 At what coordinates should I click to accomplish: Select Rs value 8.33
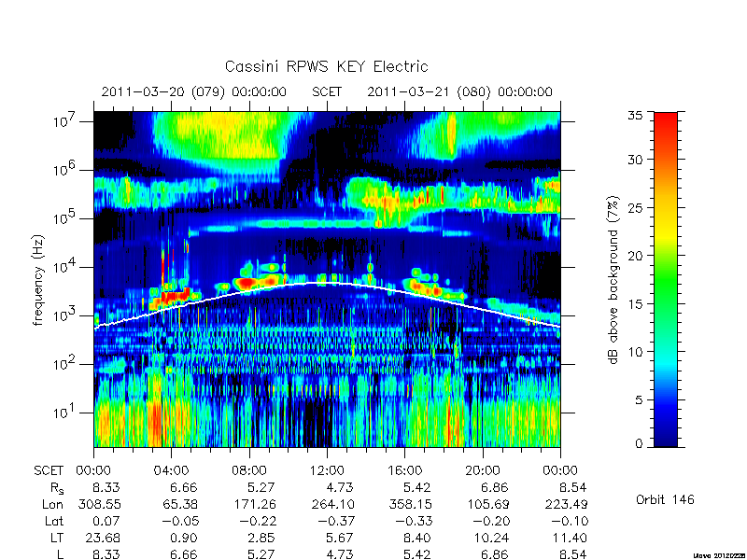pos(106,487)
